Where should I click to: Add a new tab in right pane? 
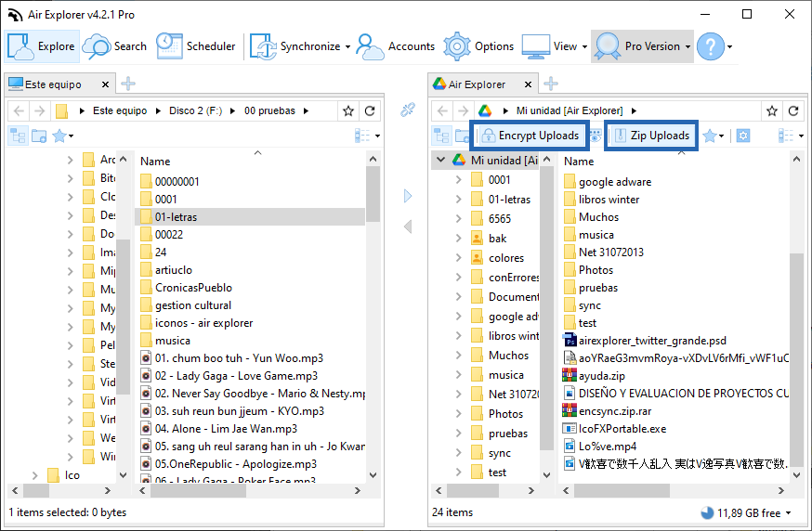pos(551,84)
